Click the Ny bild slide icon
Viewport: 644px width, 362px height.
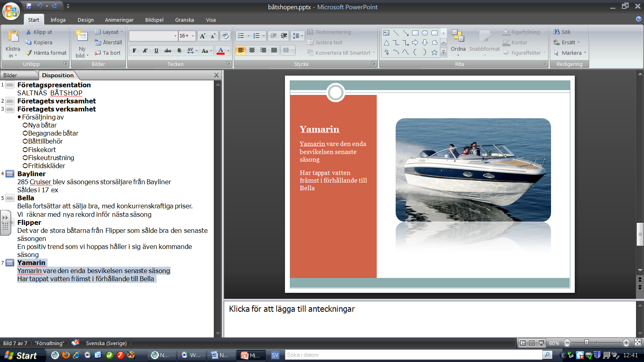coord(82,36)
